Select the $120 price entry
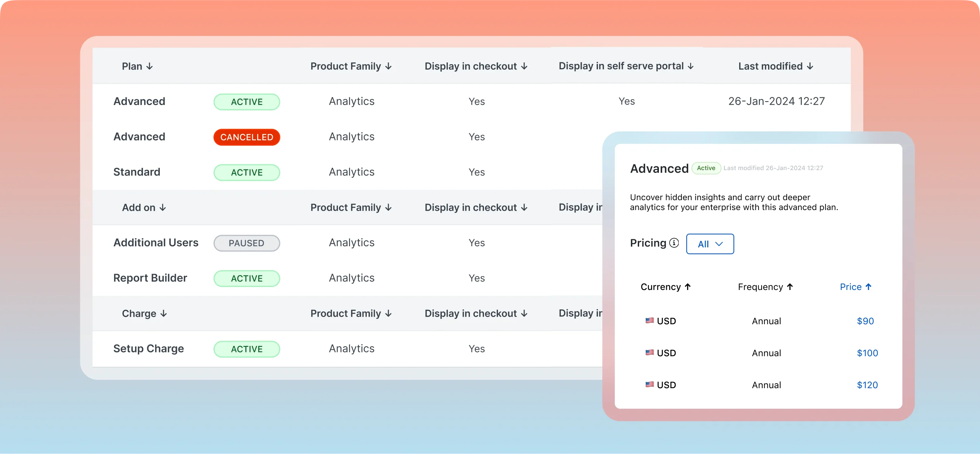The image size is (980, 454). (867, 385)
